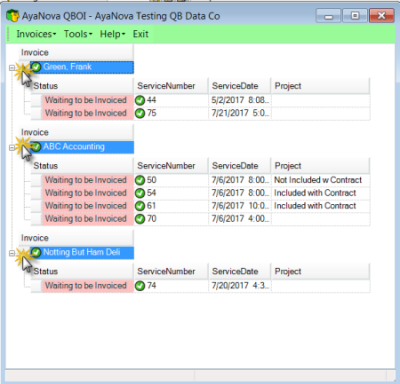The height and width of the screenshot is (384, 400).
Task: Sort ABC Accounting items by ServiceNumber column
Action: click(171, 166)
